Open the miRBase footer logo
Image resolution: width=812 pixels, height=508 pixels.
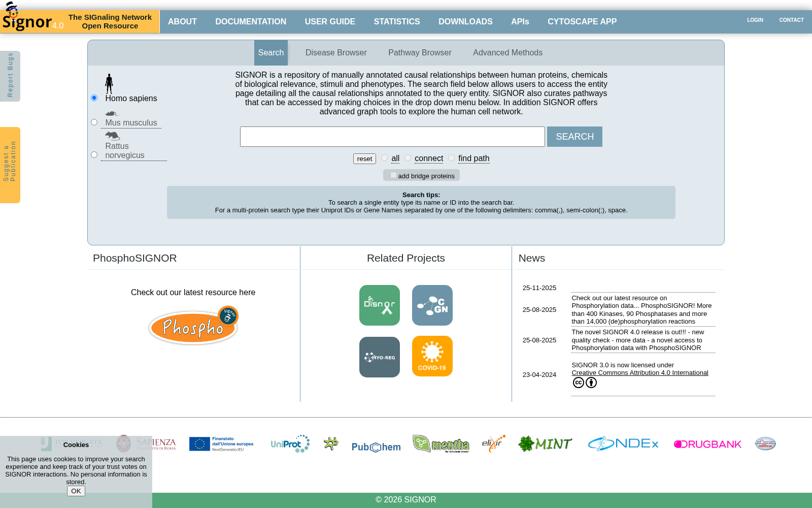(x=765, y=443)
